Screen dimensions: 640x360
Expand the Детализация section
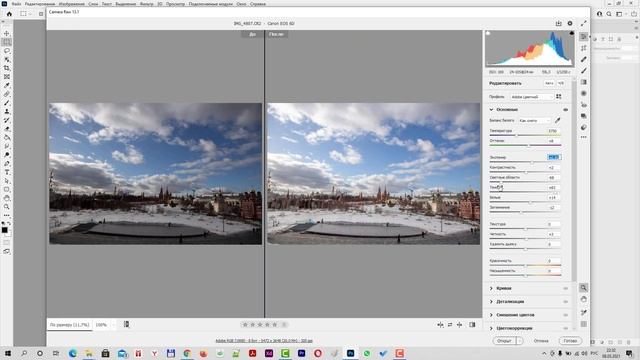[x=491, y=302]
